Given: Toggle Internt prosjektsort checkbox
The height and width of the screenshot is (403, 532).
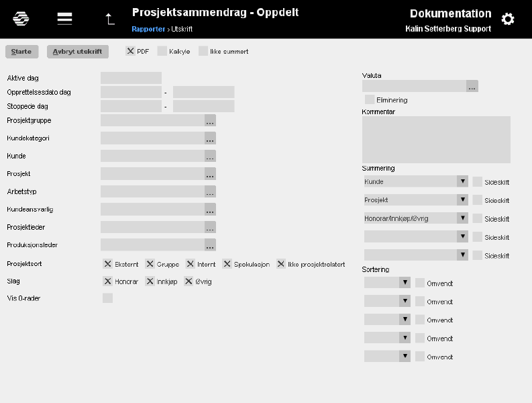Looking at the screenshot, I should [191, 264].
